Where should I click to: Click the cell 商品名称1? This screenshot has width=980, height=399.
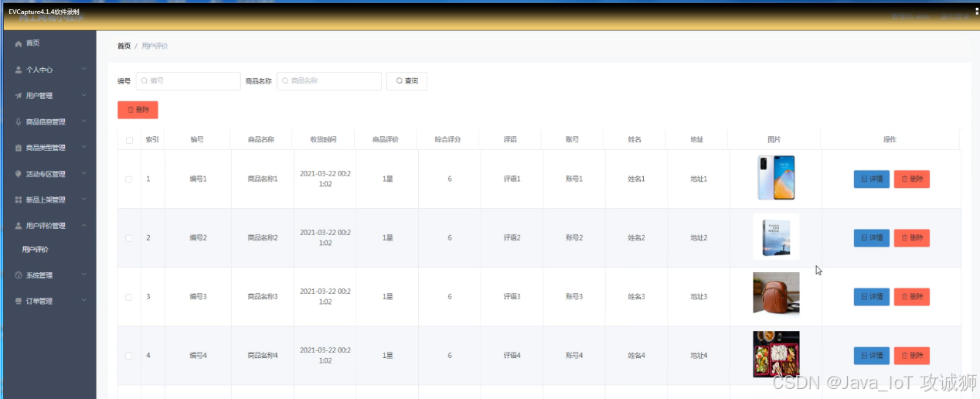[262, 179]
